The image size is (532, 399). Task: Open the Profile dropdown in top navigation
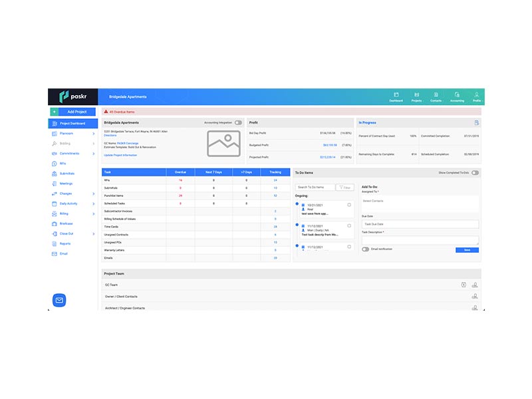pyautogui.click(x=477, y=97)
